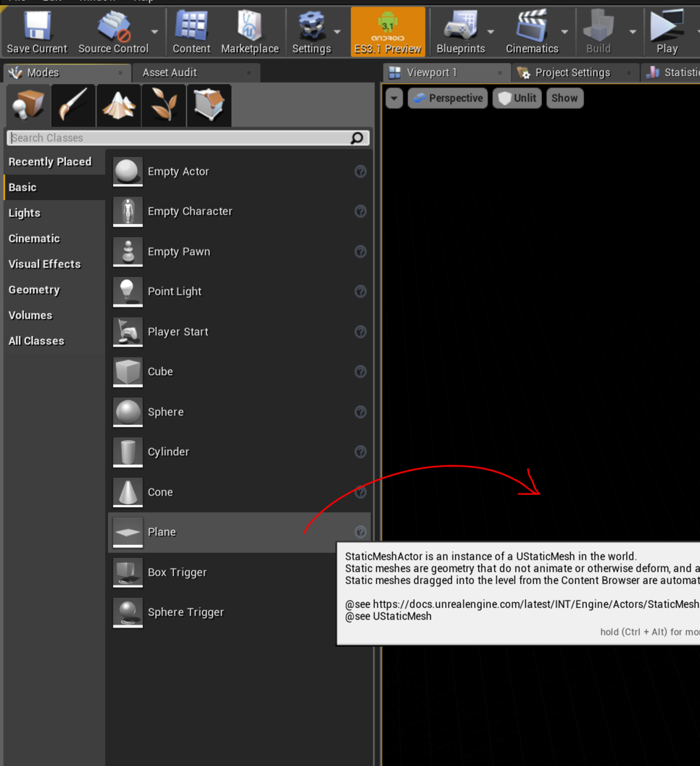This screenshot has height=766, width=700.
Task: Open help for Empty Actor
Action: pos(360,172)
